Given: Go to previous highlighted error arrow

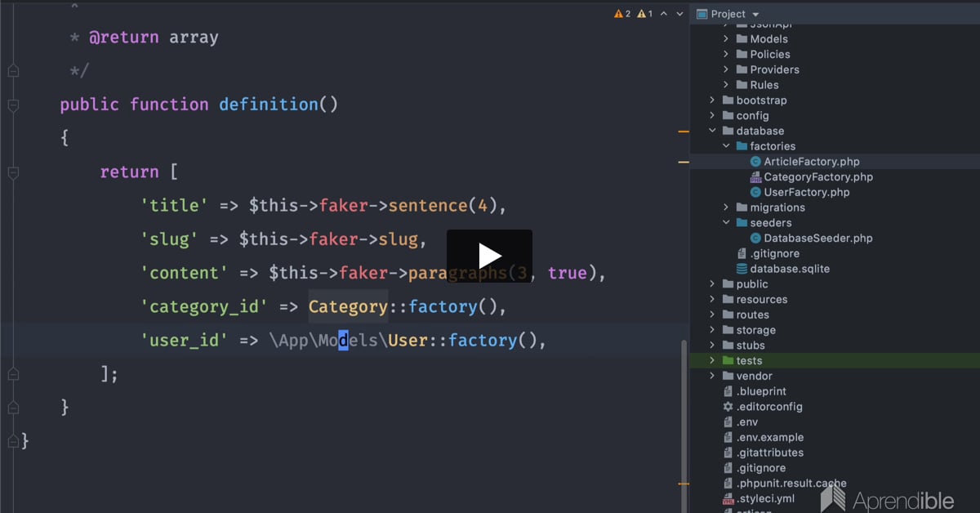Looking at the screenshot, I should [664, 14].
